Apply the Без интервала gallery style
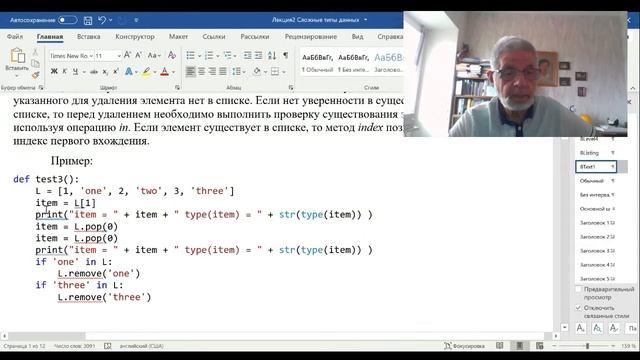This screenshot has width=640, height=360. 353,63
